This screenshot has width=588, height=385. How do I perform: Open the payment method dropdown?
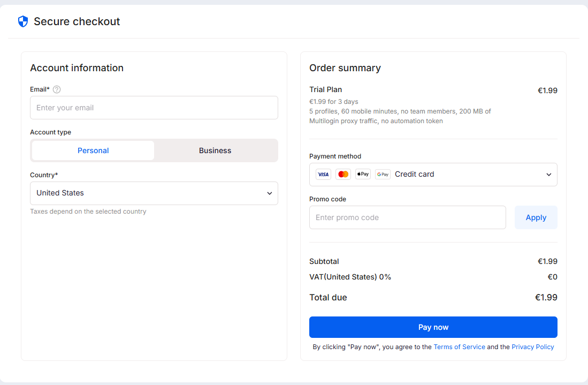pyautogui.click(x=433, y=174)
